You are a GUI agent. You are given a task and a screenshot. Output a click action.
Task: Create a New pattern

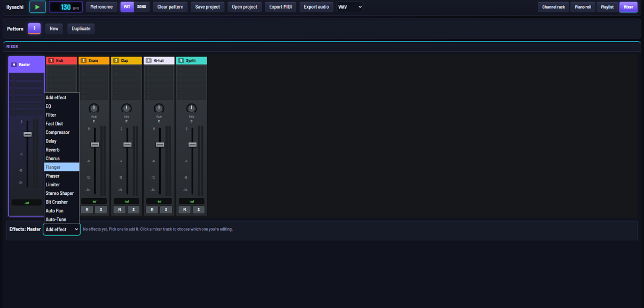[x=54, y=28]
